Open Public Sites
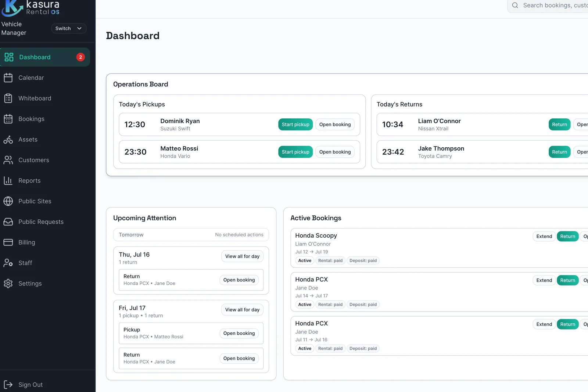This screenshot has width=588, height=392. pos(45,201)
